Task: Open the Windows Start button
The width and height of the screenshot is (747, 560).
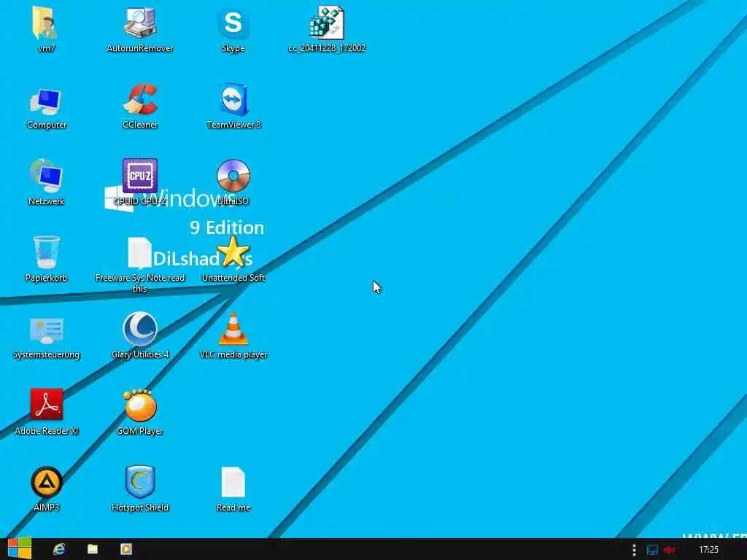Action: click(20, 548)
